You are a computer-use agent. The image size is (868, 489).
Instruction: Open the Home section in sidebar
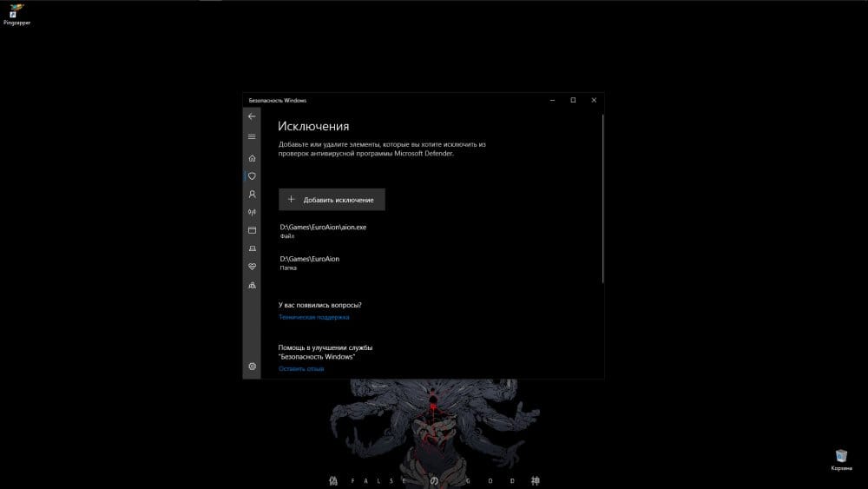click(x=252, y=158)
